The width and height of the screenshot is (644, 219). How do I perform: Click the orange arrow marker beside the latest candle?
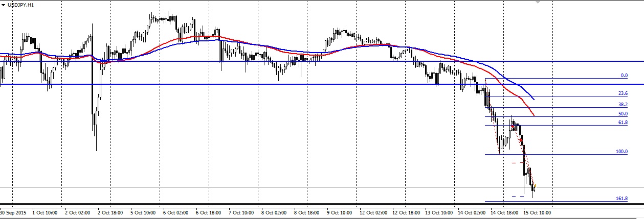[x=535, y=185]
